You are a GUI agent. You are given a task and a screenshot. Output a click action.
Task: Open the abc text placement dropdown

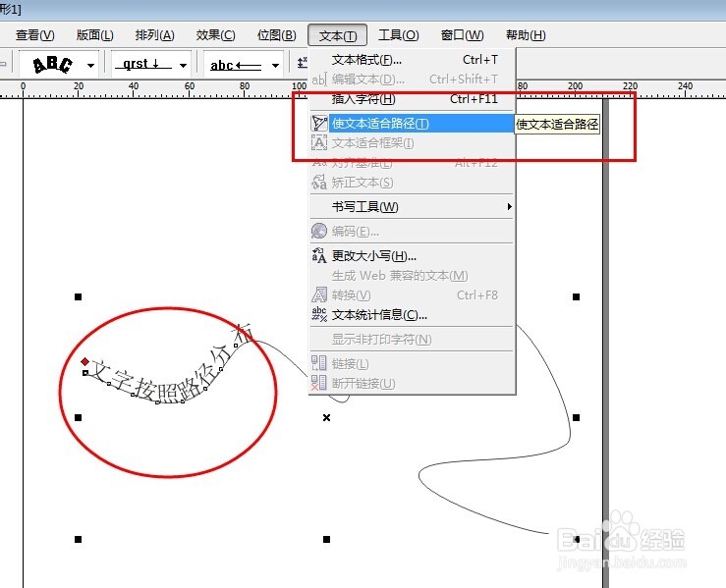click(x=275, y=65)
